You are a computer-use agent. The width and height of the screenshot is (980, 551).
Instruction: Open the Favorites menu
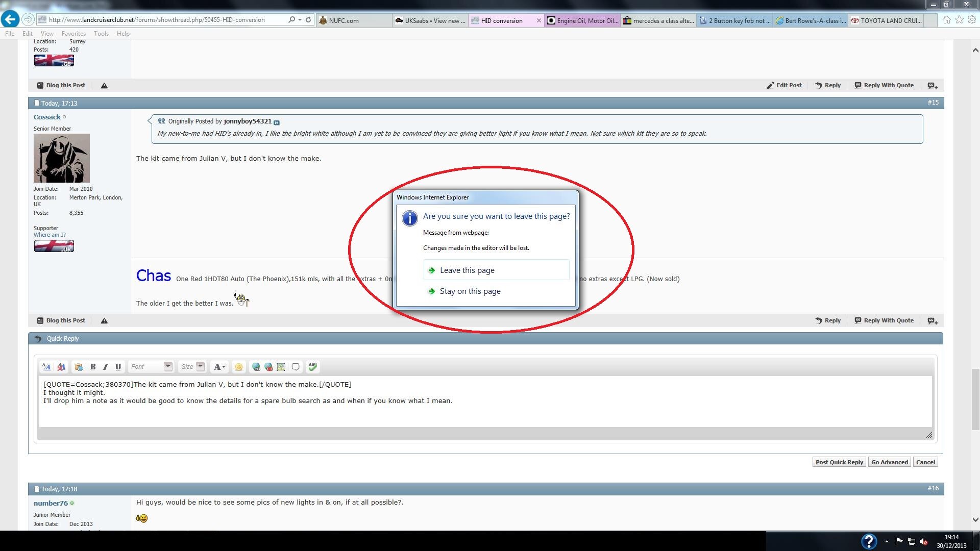[x=73, y=34]
